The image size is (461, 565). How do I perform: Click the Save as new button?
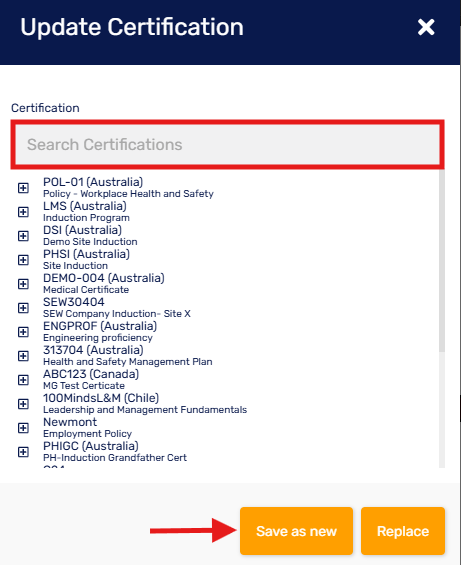pyautogui.click(x=296, y=531)
